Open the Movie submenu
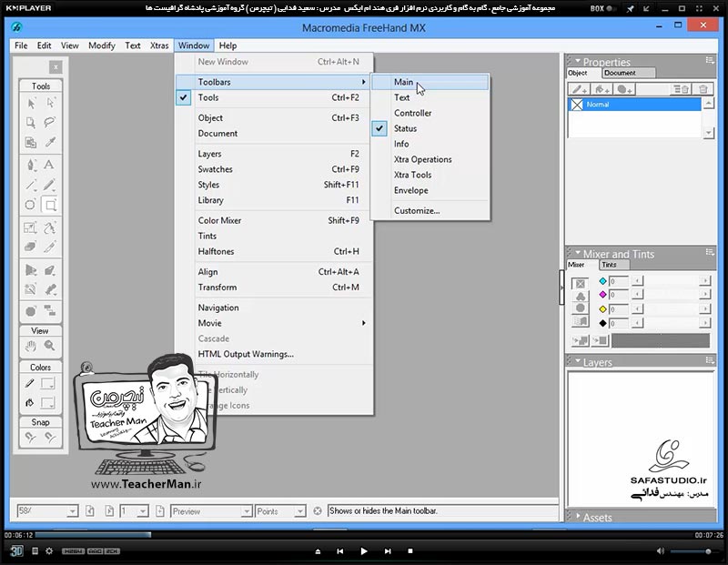The width and height of the screenshot is (728, 565). click(x=274, y=323)
